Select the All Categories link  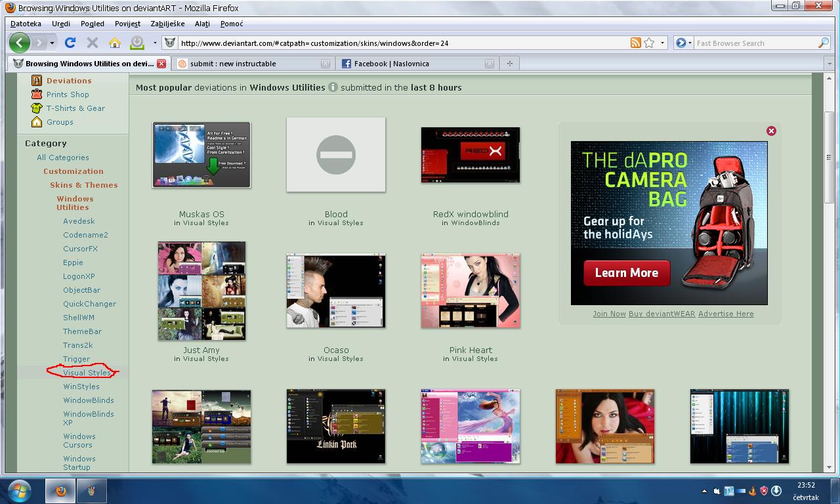coord(63,157)
